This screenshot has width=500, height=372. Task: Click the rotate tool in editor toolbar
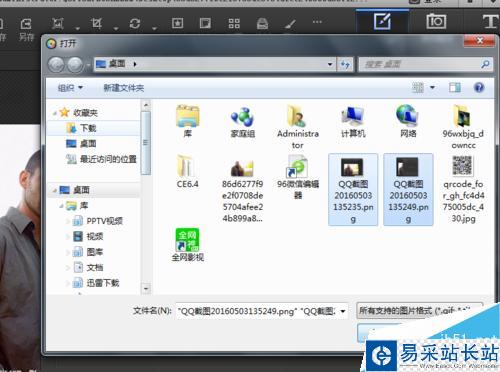tap(135, 23)
